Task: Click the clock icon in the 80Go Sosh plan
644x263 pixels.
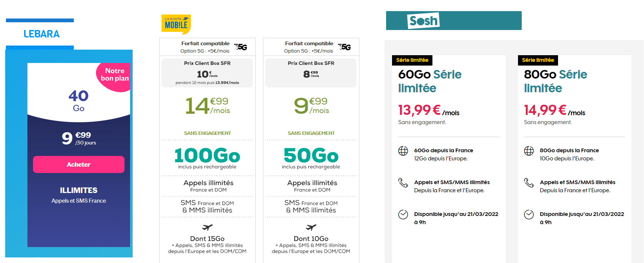Action: point(529,214)
